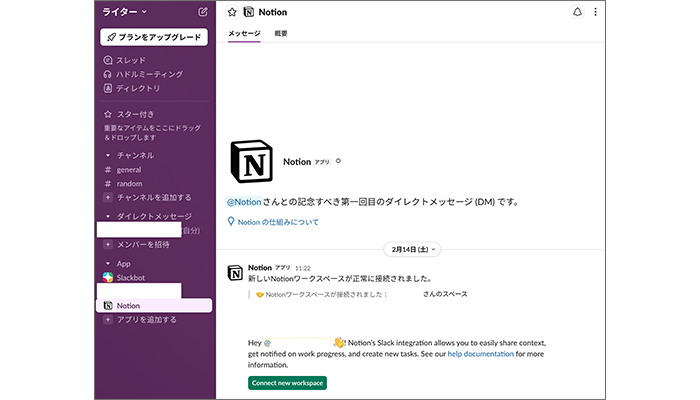Click the lightbulb icon beside Notion の仕組みについて

(231, 221)
